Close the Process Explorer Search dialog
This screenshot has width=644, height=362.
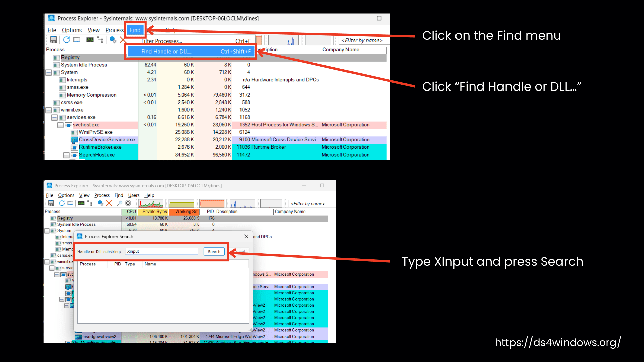pyautogui.click(x=246, y=236)
